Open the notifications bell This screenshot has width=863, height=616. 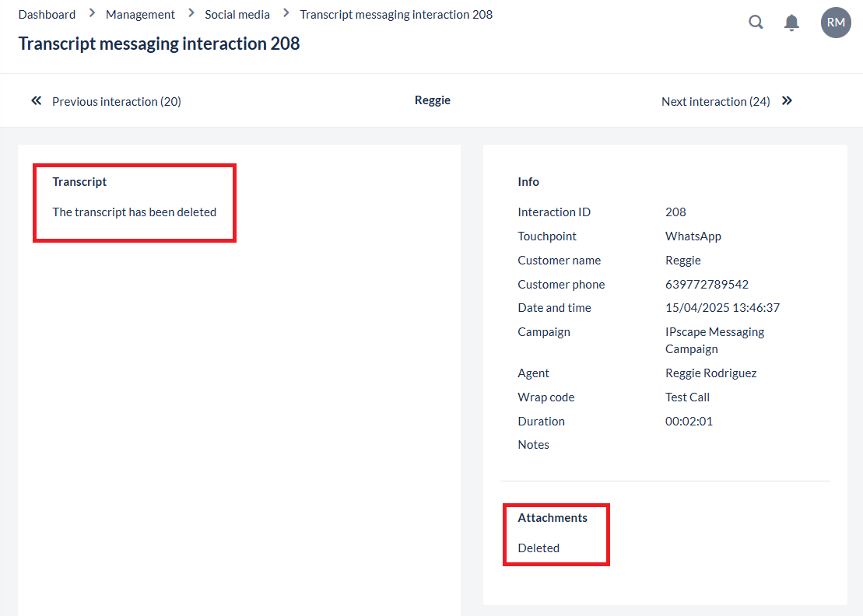(791, 23)
